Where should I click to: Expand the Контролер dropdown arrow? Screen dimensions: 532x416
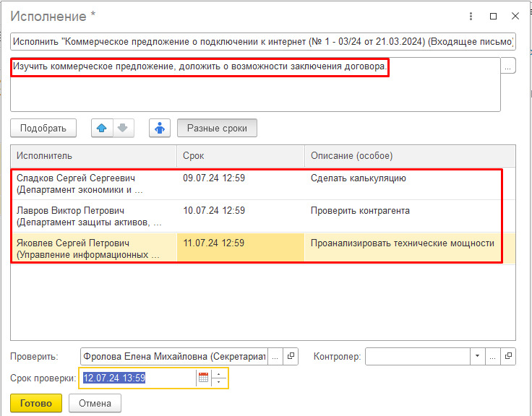pyautogui.click(x=476, y=356)
